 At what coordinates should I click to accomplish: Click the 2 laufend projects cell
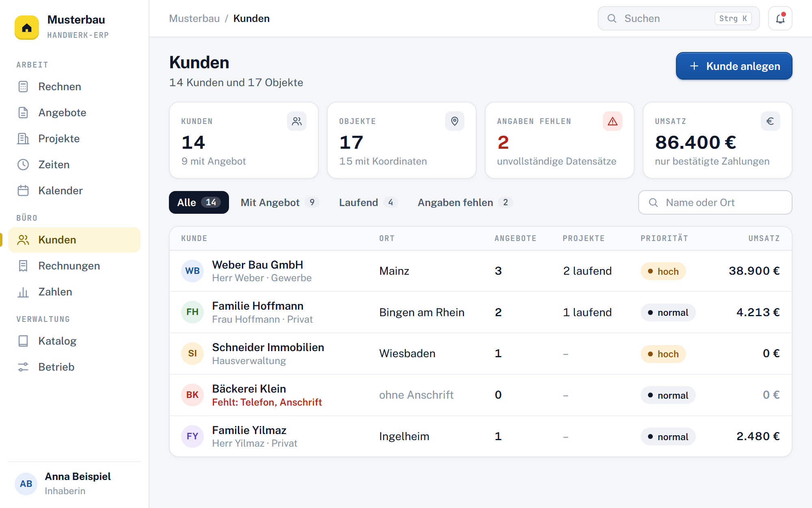587,271
